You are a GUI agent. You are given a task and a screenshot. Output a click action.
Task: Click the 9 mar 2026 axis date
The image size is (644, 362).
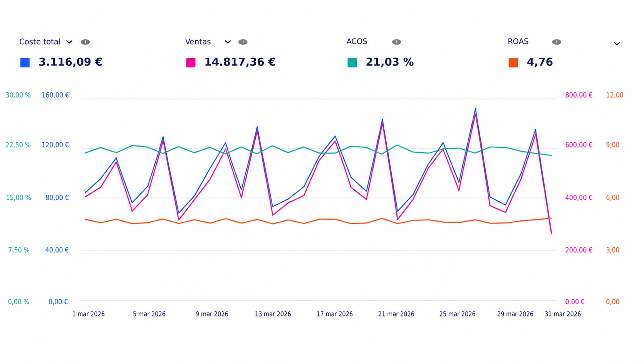pyautogui.click(x=212, y=314)
